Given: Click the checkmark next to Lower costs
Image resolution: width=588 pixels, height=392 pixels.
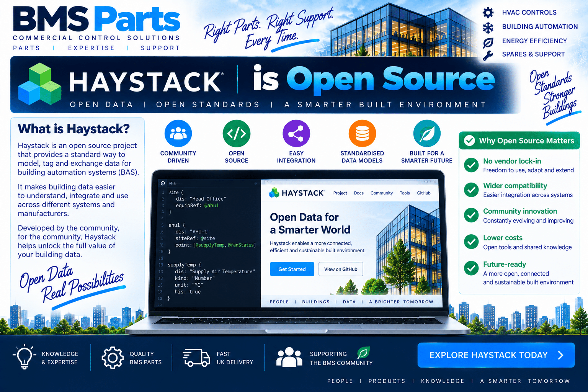Looking at the screenshot, I should (471, 242).
